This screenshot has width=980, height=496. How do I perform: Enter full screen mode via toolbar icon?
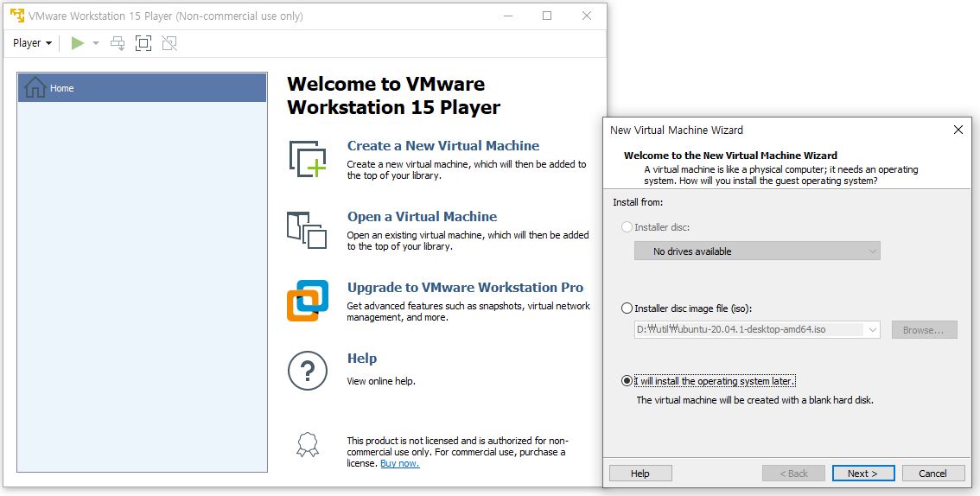click(143, 43)
